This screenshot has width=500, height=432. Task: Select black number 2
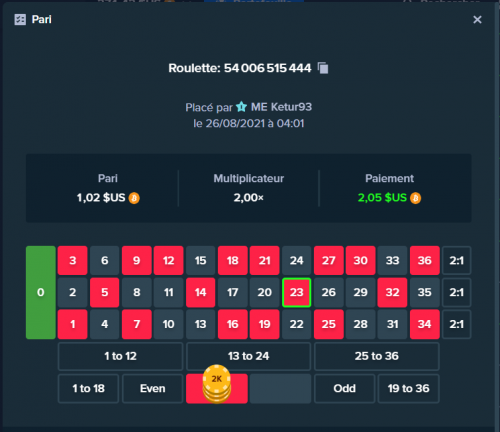73,292
